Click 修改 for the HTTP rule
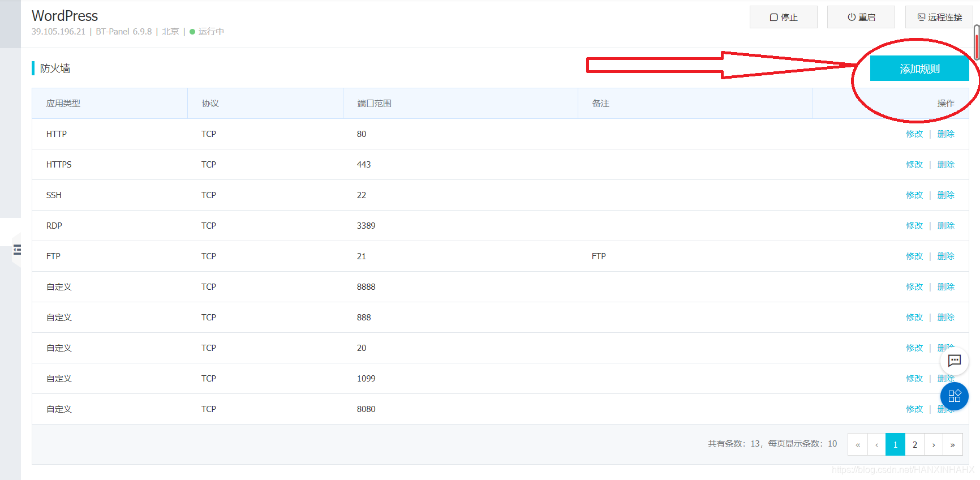The image size is (980, 480). pos(914,134)
